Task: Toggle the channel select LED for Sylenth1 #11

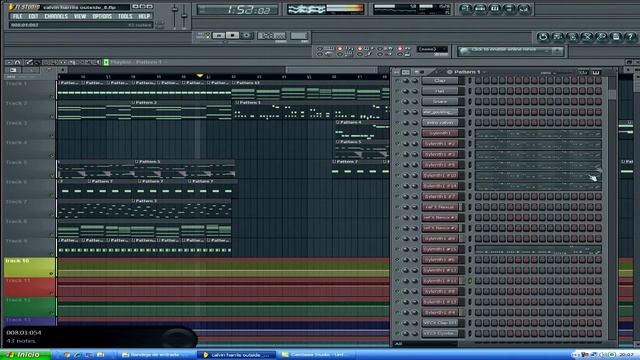Action: tap(470, 281)
